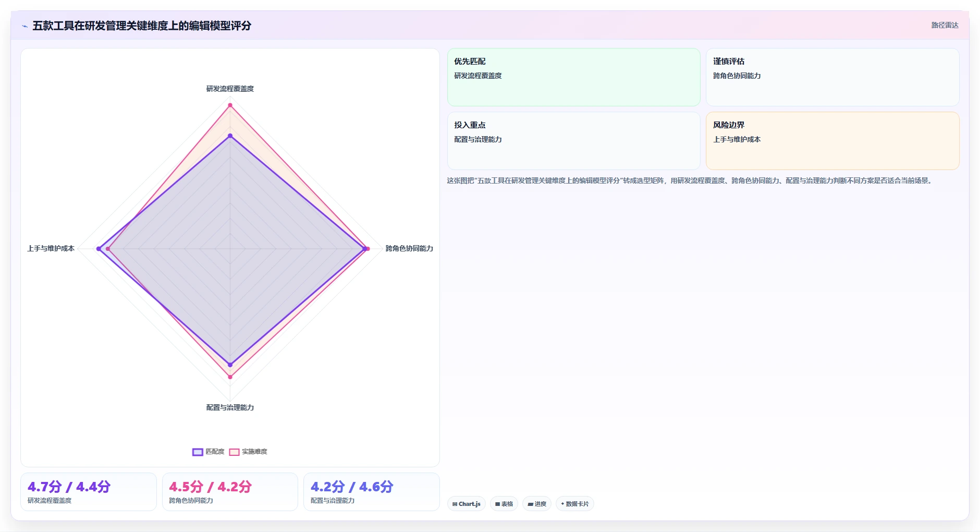980x532 pixels.
Task: Open the 谨慎评估 card
Action: (x=832, y=77)
